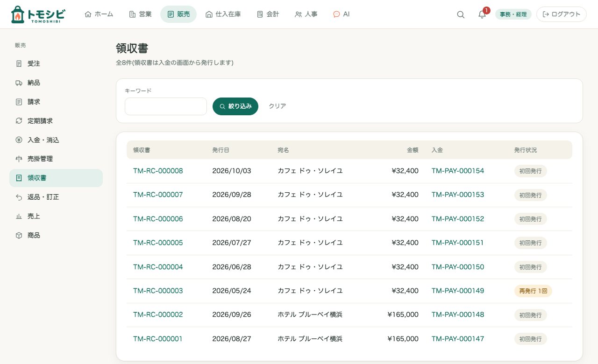Image resolution: width=598 pixels, height=364 pixels.
Task: Open receipt TM-RC-000003 link
Action: click(158, 291)
